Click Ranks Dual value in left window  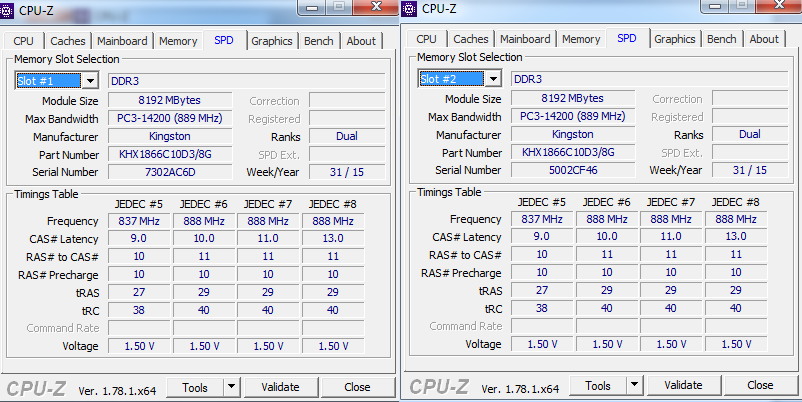347,136
